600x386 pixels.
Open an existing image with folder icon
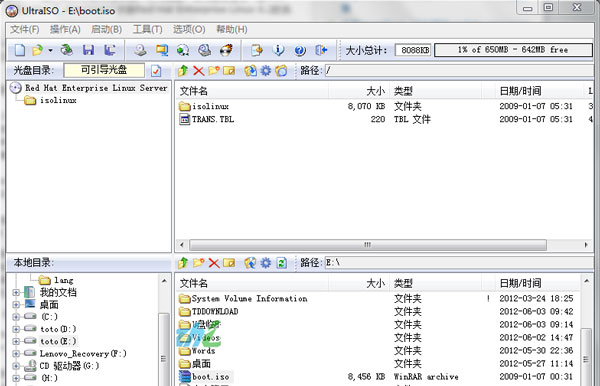tap(38, 50)
